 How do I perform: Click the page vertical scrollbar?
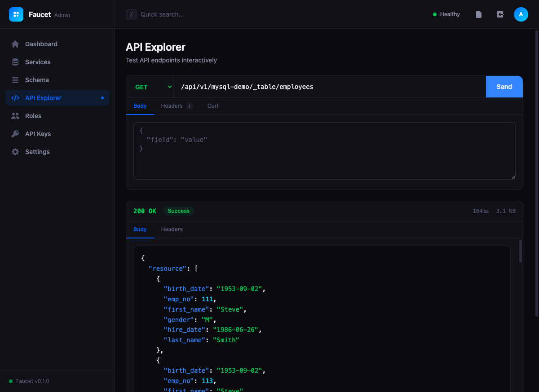[x=536, y=173]
